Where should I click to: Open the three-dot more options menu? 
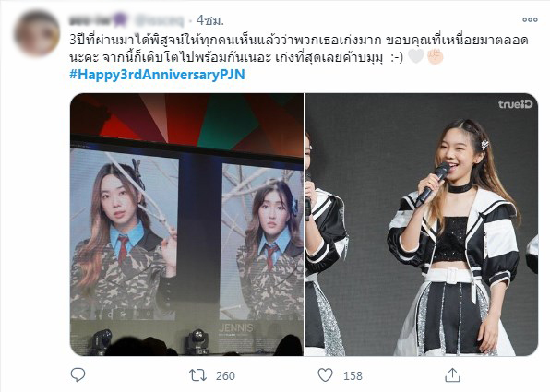click(530, 20)
